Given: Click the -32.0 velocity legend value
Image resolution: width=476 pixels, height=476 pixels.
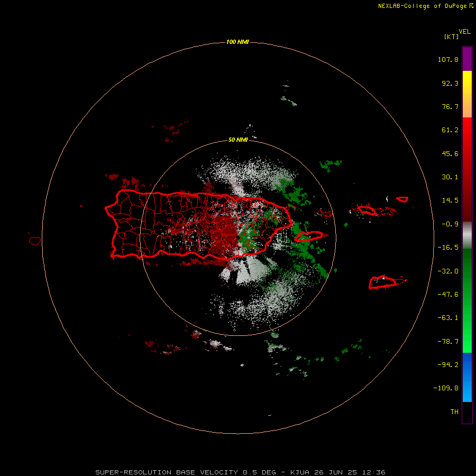Looking at the screenshot, I should coord(448,271).
